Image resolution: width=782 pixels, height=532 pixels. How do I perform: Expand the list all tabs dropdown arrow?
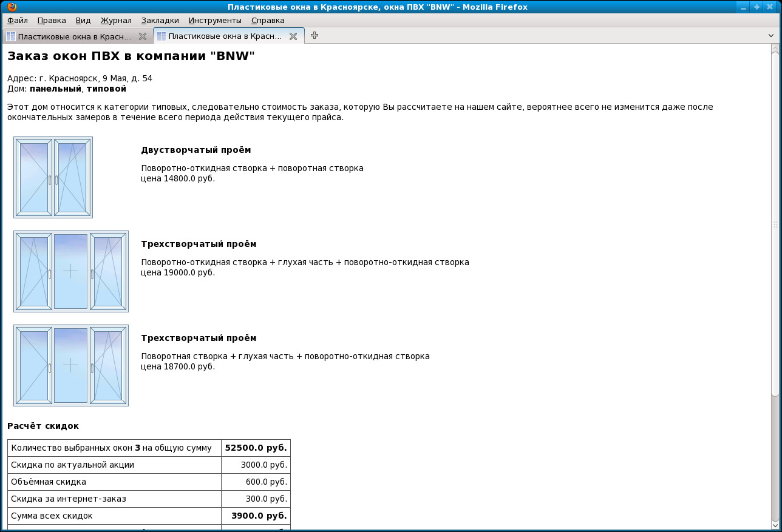771,36
